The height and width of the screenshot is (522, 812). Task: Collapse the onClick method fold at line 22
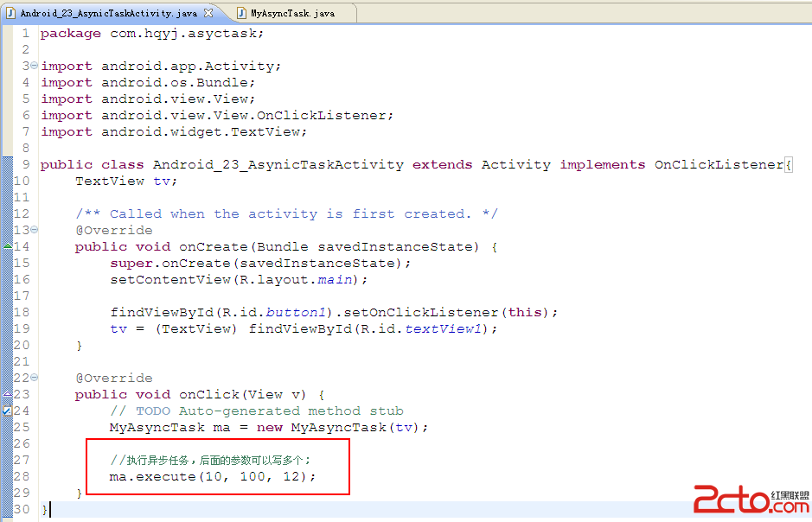click(35, 377)
